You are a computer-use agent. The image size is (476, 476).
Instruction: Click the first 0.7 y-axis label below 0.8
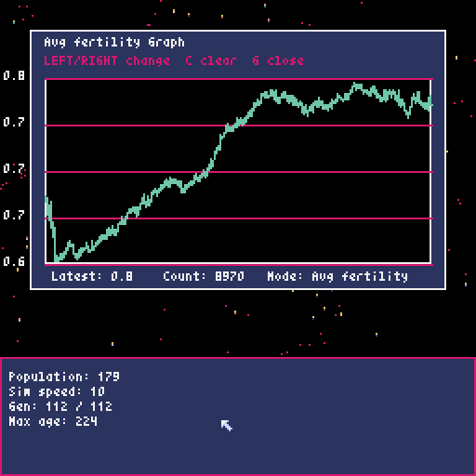click(14, 122)
